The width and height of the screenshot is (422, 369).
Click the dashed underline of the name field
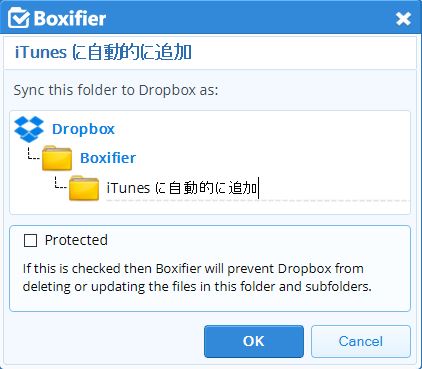[x=257, y=201]
